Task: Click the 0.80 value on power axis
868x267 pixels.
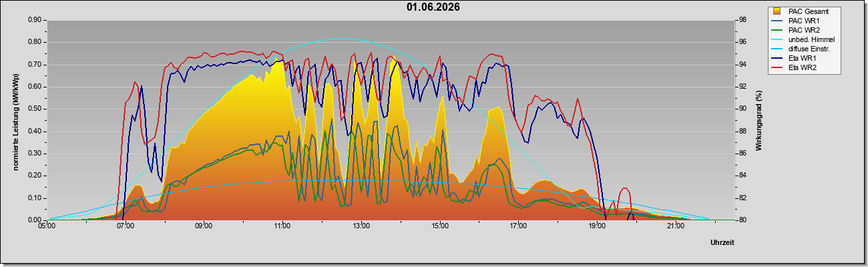Action: (34, 42)
